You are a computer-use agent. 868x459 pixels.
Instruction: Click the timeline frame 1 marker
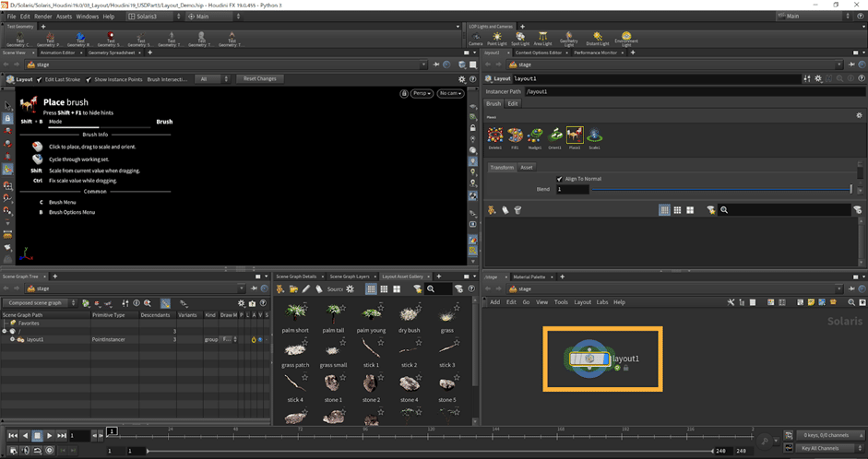[x=112, y=430]
